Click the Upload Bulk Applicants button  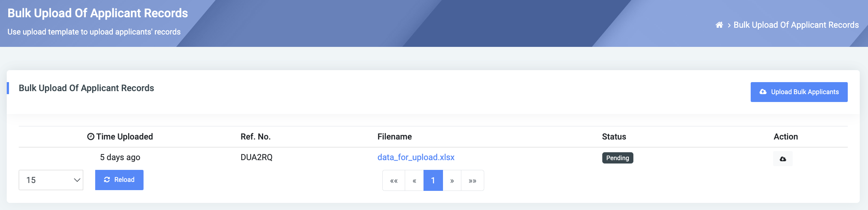(799, 92)
